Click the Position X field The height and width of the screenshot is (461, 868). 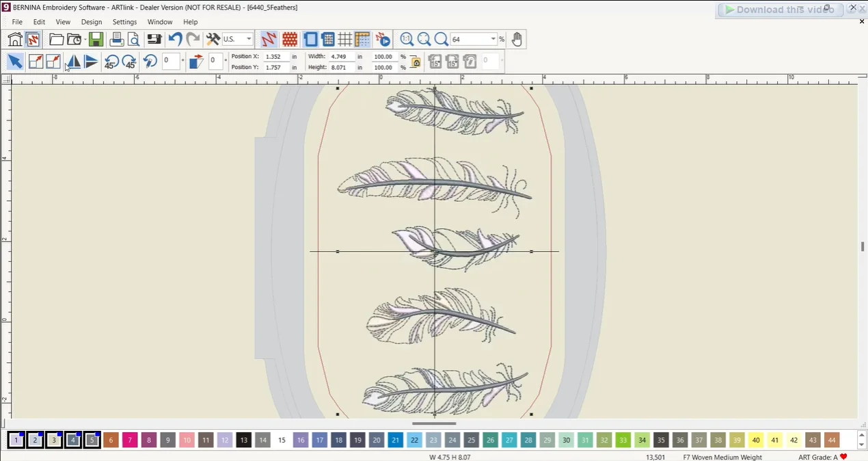(276, 57)
